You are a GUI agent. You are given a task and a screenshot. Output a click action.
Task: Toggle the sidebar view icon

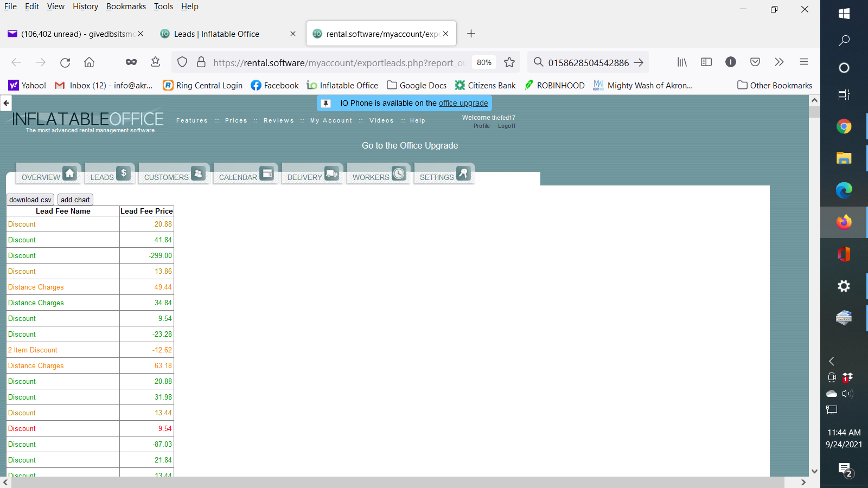coord(706,62)
